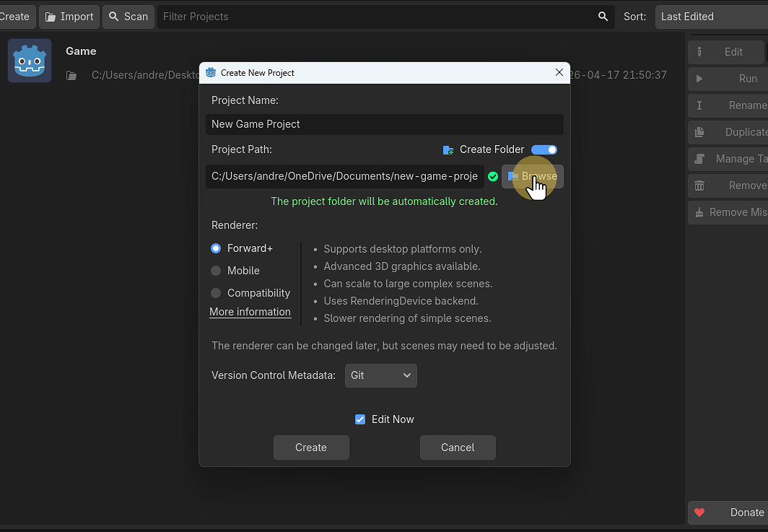Image resolution: width=768 pixels, height=532 pixels.
Task: Open the More information link
Action: tap(250, 312)
